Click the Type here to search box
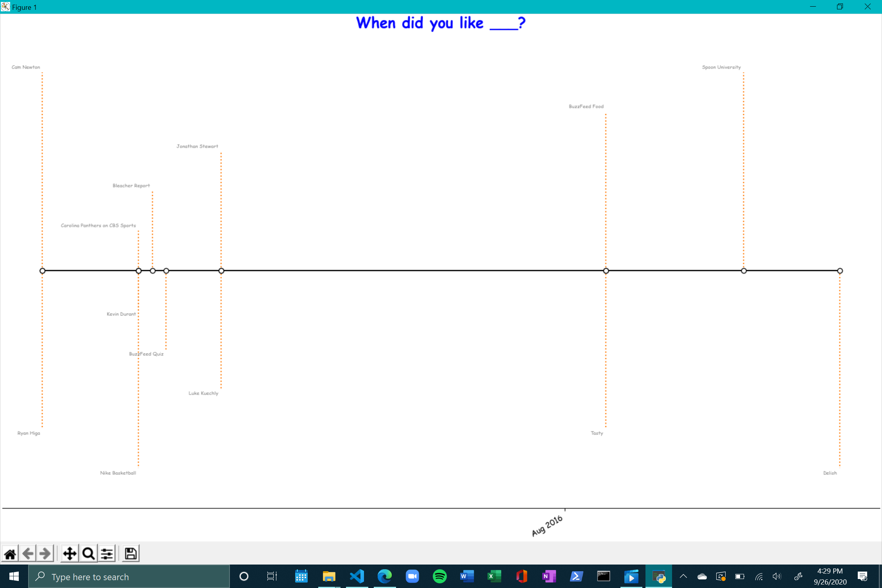The image size is (882, 588). (x=129, y=577)
